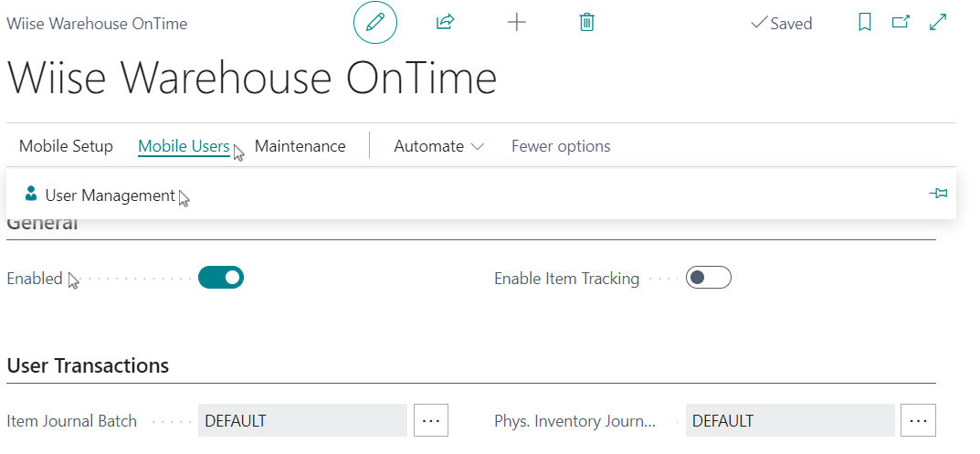Click the small Wiise Warehouse OnTime caption
The width and height of the screenshot is (980, 454).
[x=97, y=24]
